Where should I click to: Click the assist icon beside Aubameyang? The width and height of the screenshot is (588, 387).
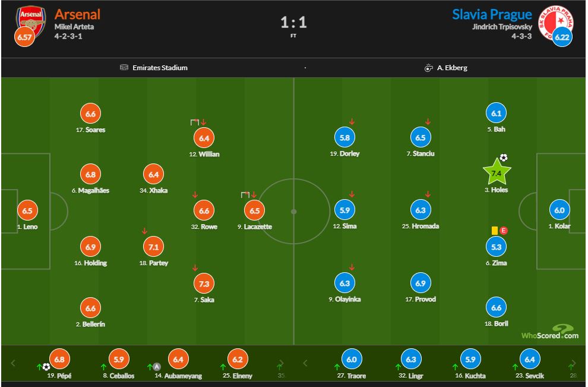[157, 367]
